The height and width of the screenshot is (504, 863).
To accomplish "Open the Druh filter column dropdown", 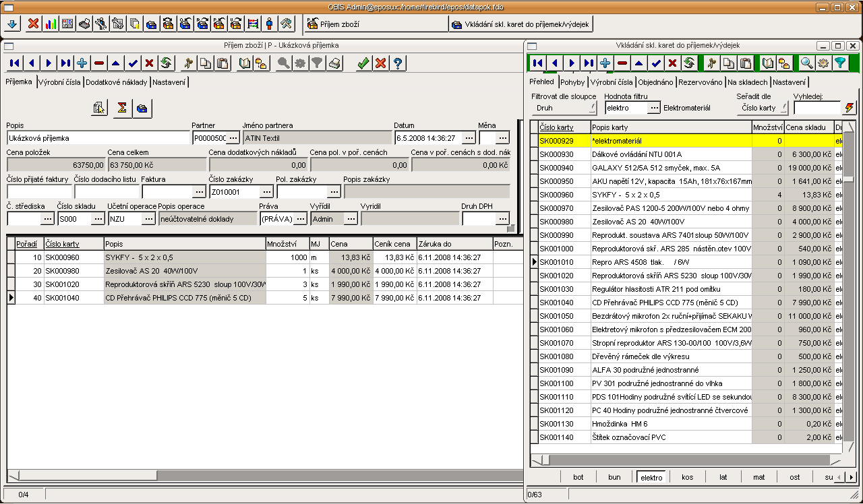I will (564, 108).
